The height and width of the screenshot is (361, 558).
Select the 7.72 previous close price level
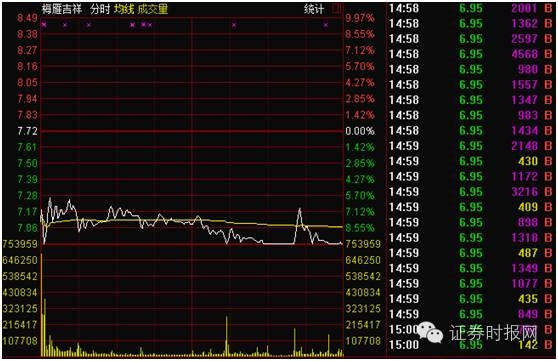pos(27,131)
